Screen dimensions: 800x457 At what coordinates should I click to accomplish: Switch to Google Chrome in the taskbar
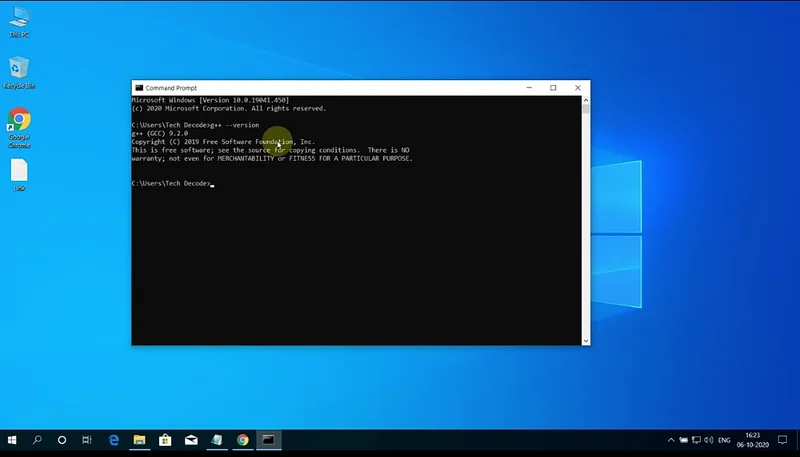pos(243,440)
